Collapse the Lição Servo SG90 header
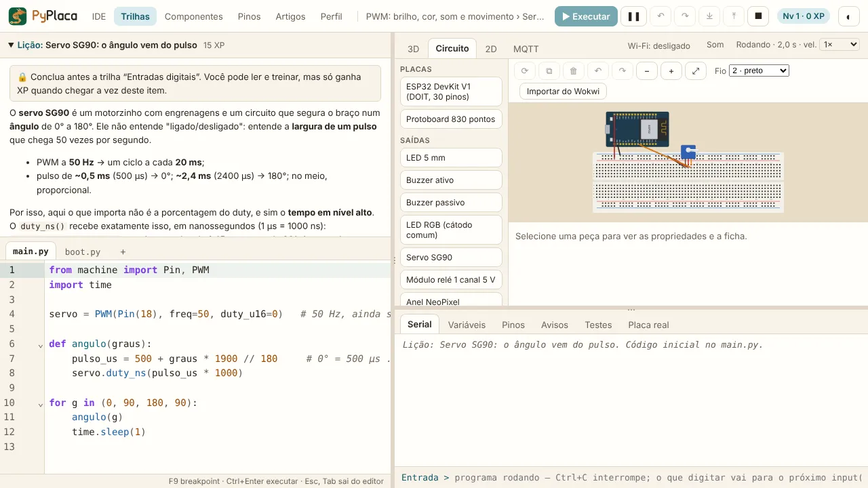The image size is (868, 488). pyautogui.click(x=196, y=45)
